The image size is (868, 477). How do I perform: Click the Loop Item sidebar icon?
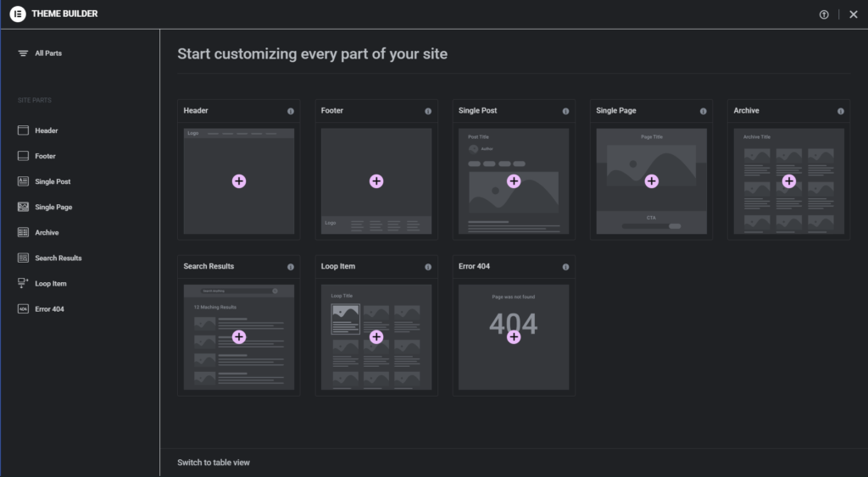point(23,283)
